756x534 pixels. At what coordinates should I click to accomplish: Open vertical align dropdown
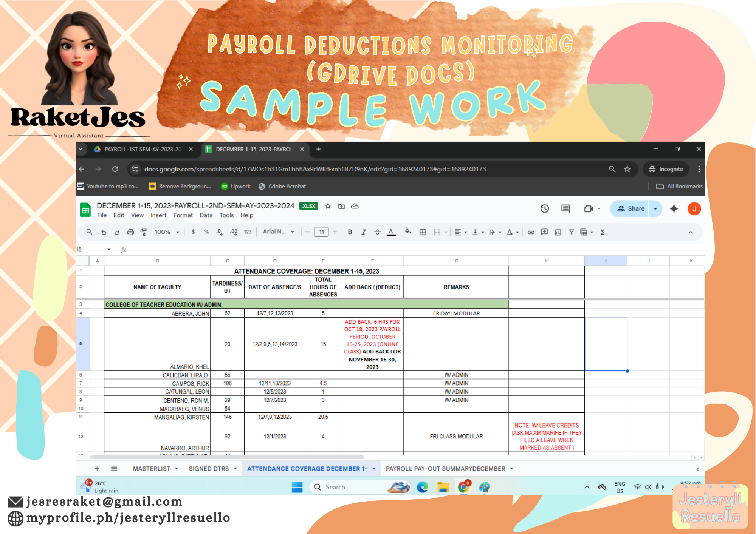pyautogui.click(x=478, y=232)
